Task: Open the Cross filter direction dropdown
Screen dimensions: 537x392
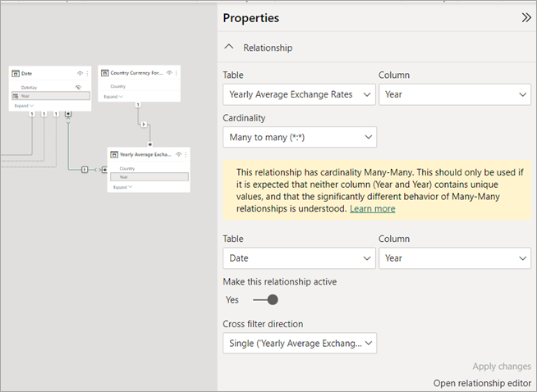Action: [x=299, y=343]
